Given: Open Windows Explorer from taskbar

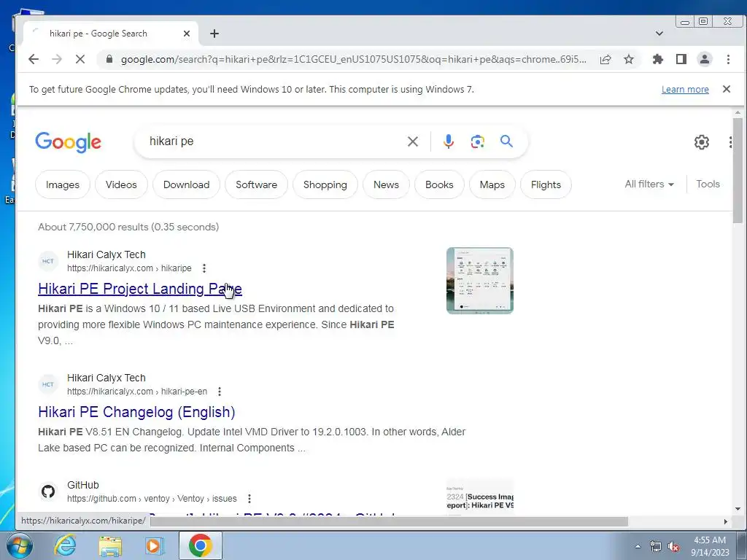Looking at the screenshot, I should pyautogui.click(x=110, y=545).
